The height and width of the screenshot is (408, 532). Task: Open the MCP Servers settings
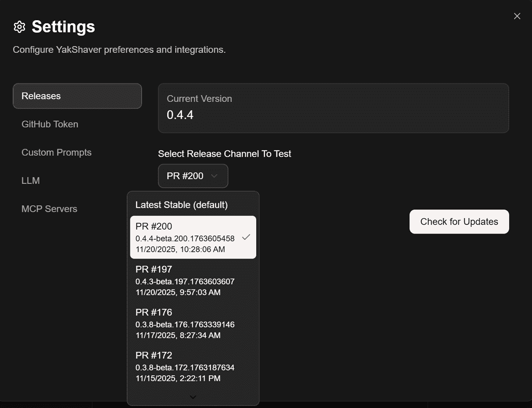49,208
